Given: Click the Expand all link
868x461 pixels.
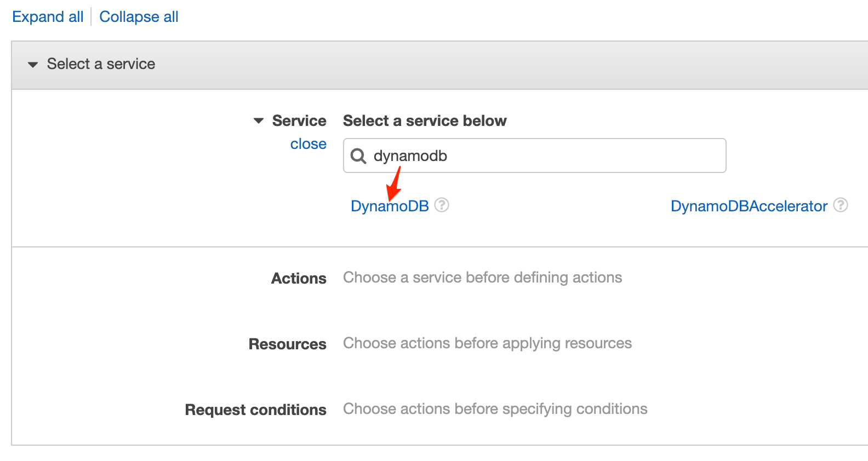Looking at the screenshot, I should point(48,17).
